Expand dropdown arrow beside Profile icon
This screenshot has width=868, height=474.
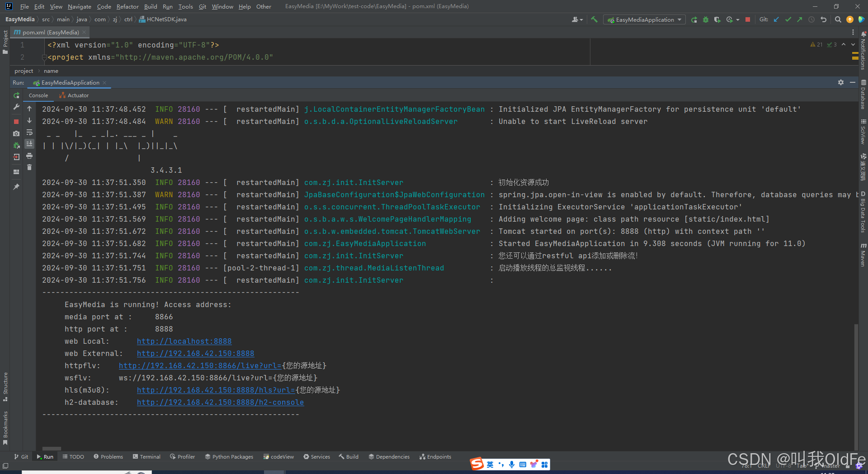738,19
